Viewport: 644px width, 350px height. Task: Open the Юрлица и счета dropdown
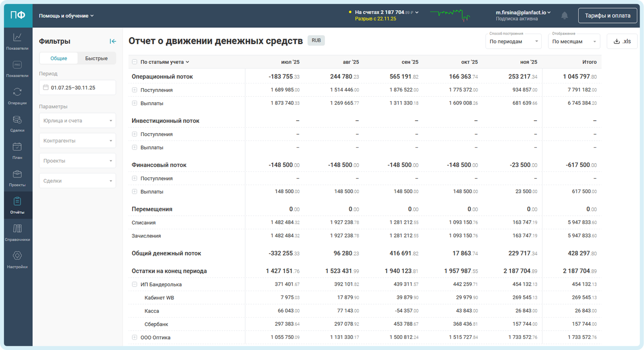(x=77, y=121)
